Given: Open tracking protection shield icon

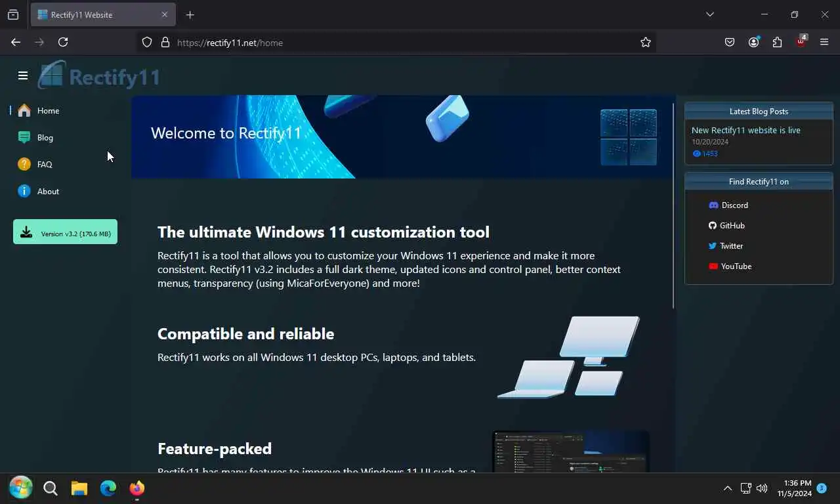Looking at the screenshot, I should pos(147,42).
